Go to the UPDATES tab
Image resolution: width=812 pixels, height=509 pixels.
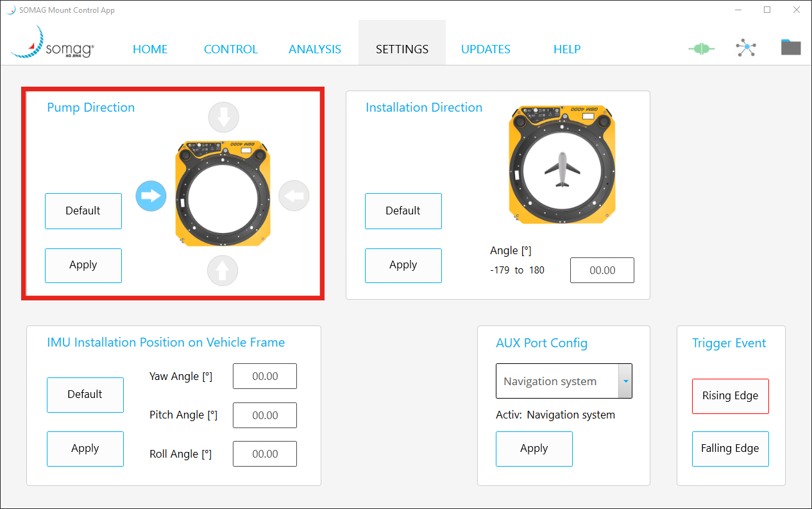pyautogui.click(x=486, y=49)
